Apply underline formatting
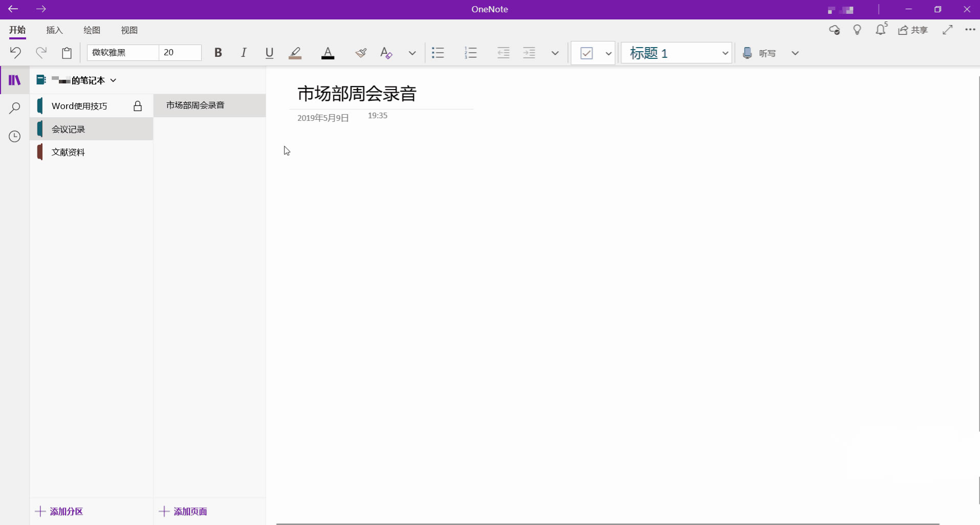Screen dimensions: 980x525 pos(269,53)
